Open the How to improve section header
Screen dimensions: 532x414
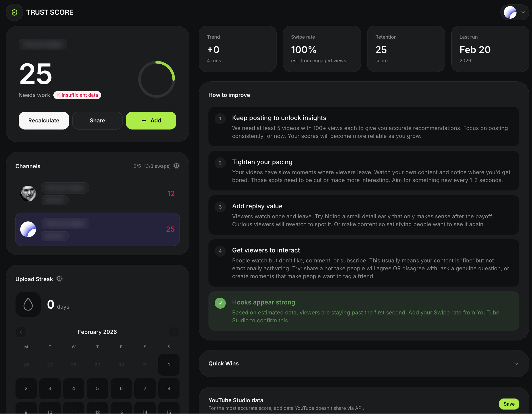(229, 95)
